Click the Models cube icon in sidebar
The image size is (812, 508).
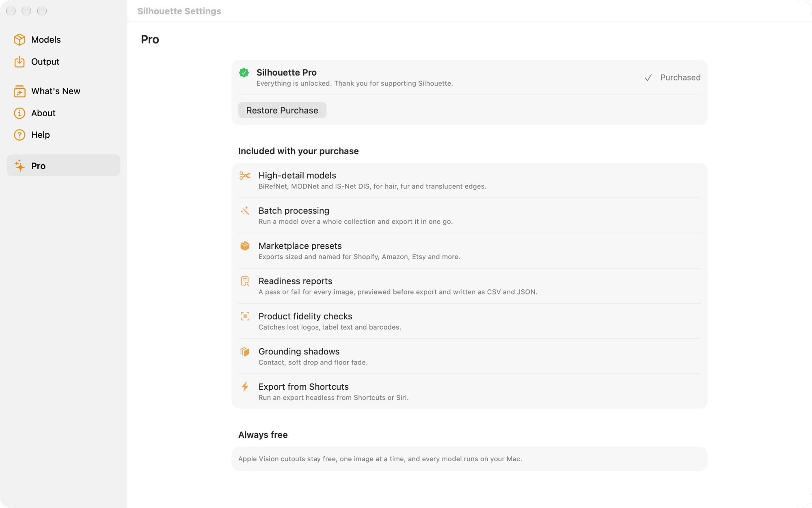click(19, 39)
